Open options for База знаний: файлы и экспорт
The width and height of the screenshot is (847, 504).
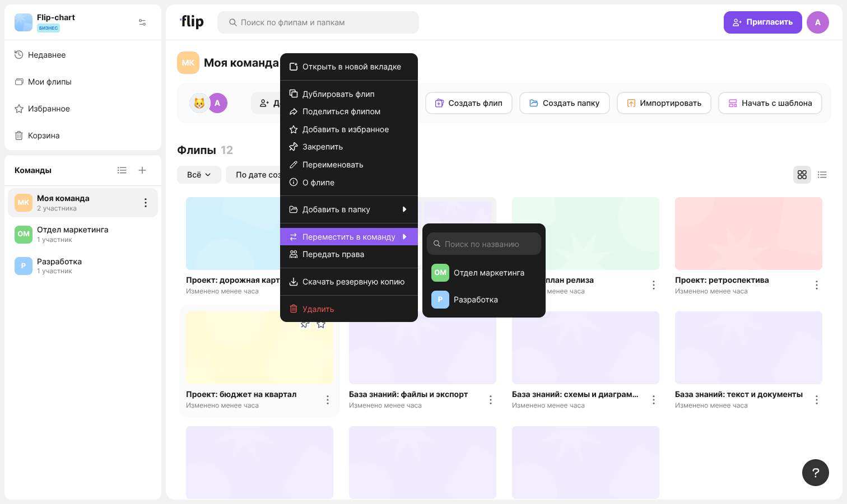[491, 400]
